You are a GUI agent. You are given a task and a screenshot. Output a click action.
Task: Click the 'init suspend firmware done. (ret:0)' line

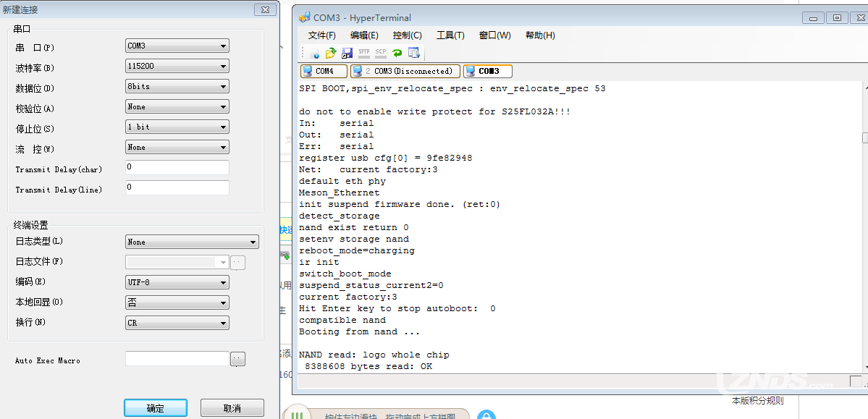point(400,204)
